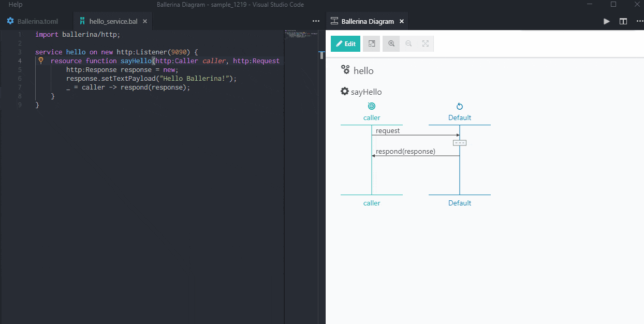Click the split editor icon

click(x=623, y=22)
